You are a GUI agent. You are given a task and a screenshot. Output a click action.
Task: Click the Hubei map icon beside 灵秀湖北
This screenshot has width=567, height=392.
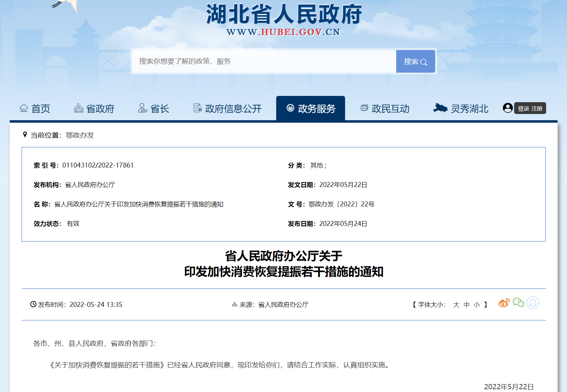pos(440,108)
